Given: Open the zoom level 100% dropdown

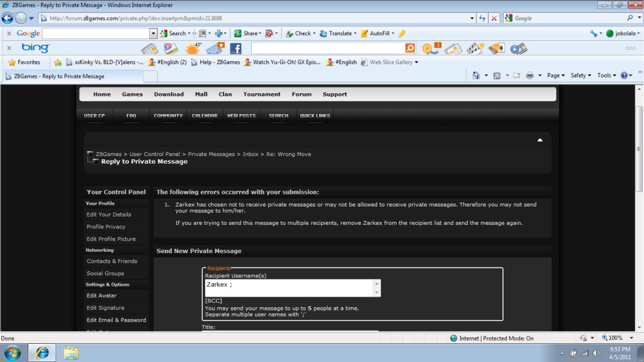Looking at the screenshot, I should click(617, 338).
